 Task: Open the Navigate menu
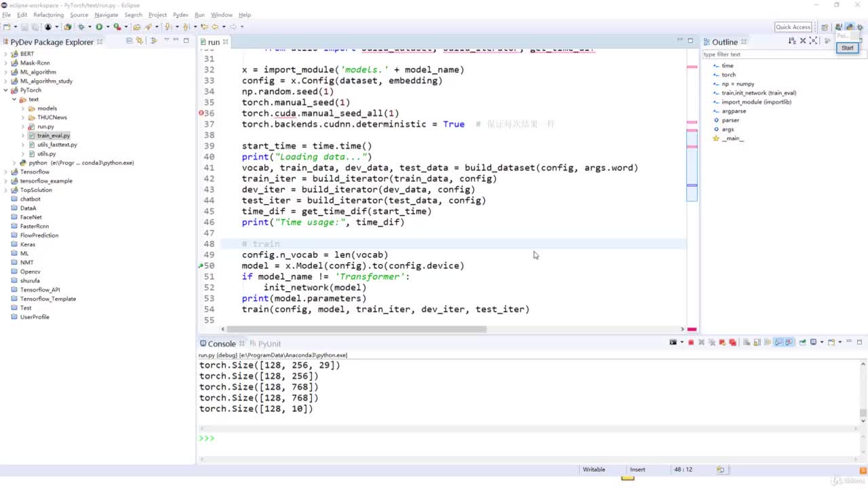[x=106, y=15]
